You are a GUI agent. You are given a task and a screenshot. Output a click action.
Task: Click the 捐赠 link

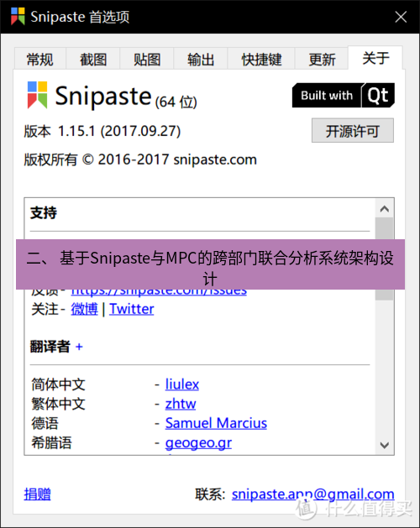(38, 494)
